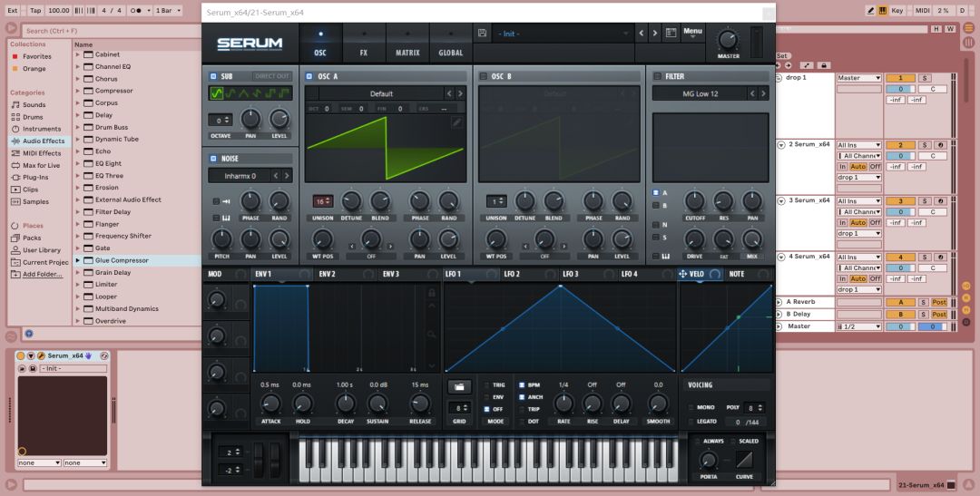Click the save preset floppy disk icon
The width and height of the screenshot is (980, 496).
point(482,34)
